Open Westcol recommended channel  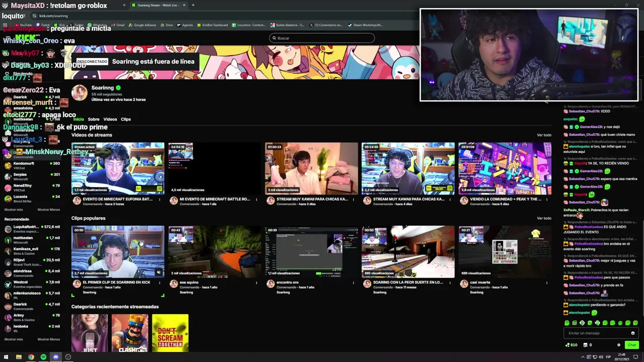pos(32,284)
